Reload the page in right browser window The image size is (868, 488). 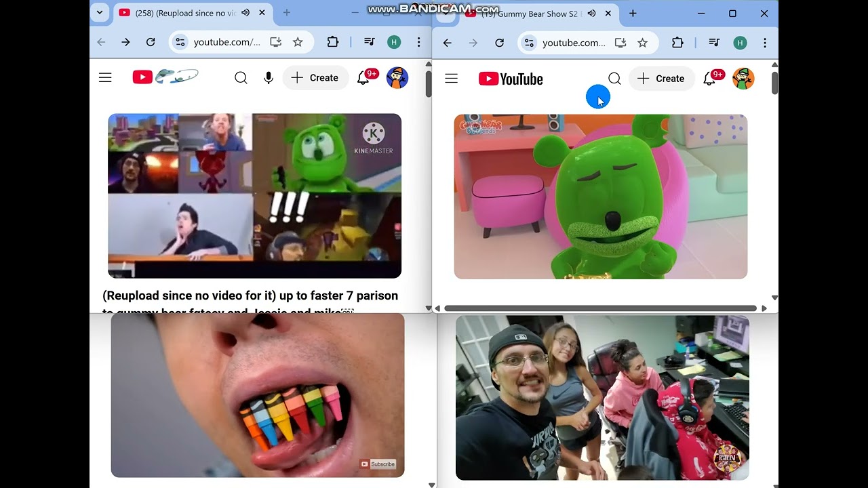tap(499, 43)
